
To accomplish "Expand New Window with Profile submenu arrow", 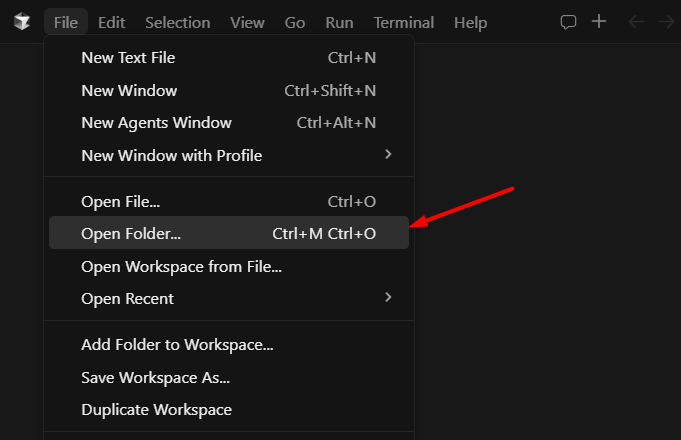I will pos(388,155).
